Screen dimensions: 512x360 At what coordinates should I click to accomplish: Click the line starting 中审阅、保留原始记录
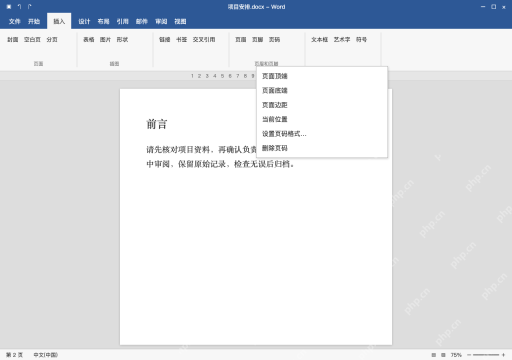pyautogui.click(x=220, y=164)
